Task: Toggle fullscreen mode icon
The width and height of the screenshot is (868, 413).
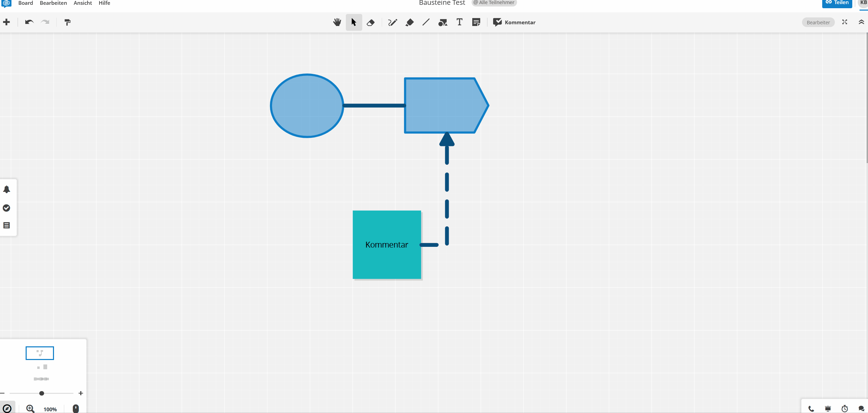Action: click(844, 22)
